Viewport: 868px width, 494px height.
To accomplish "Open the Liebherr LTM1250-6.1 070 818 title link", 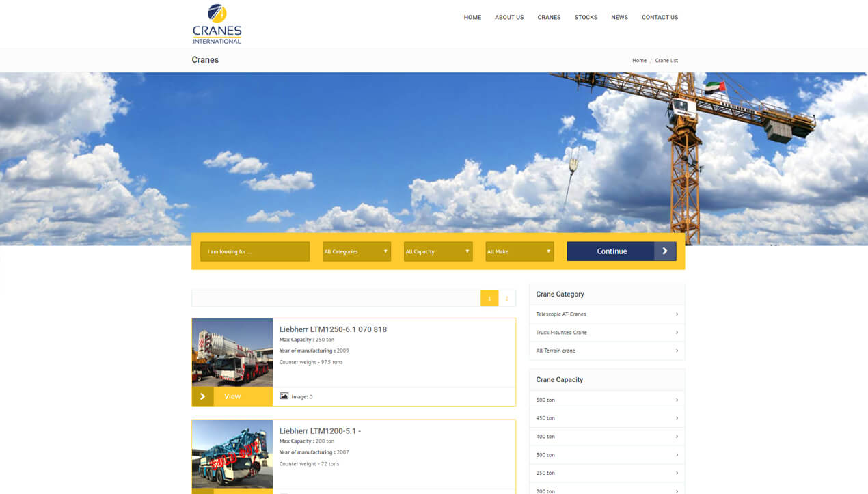I will tap(333, 329).
